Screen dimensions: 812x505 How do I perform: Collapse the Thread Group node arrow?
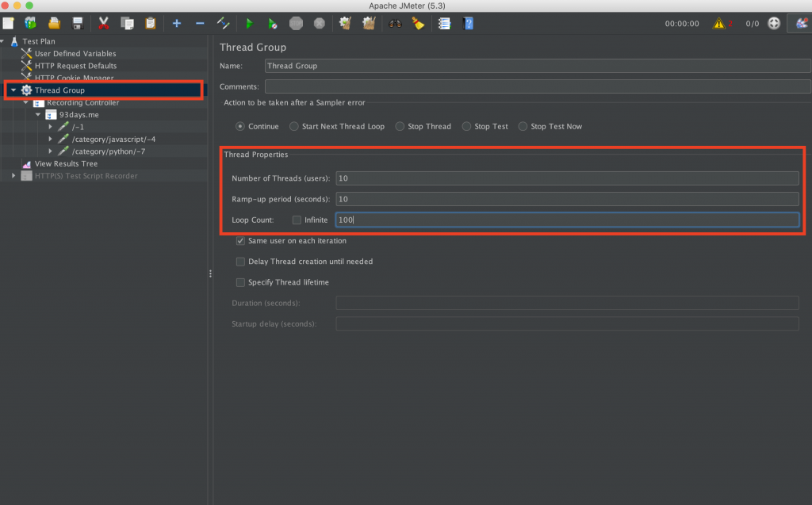13,90
